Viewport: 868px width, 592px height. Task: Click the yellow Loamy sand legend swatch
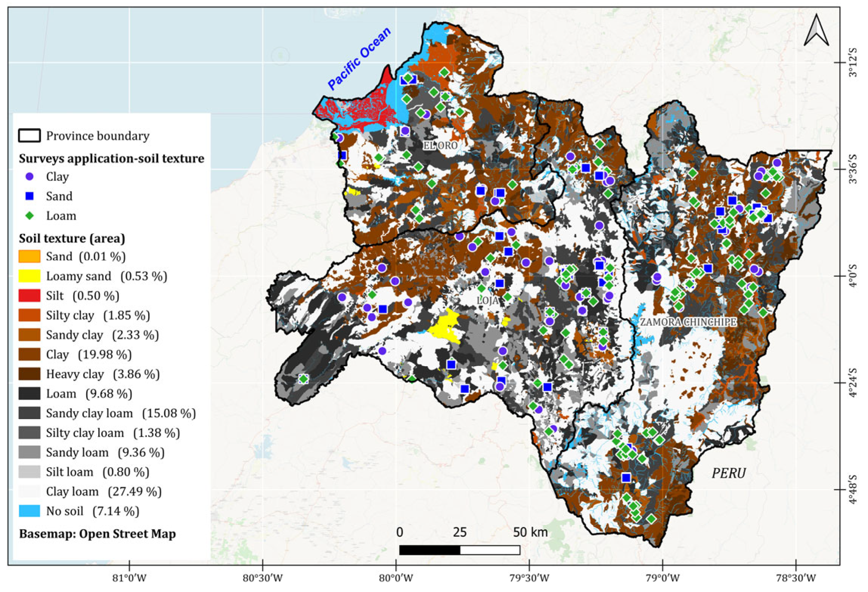(x=29, y=276)
